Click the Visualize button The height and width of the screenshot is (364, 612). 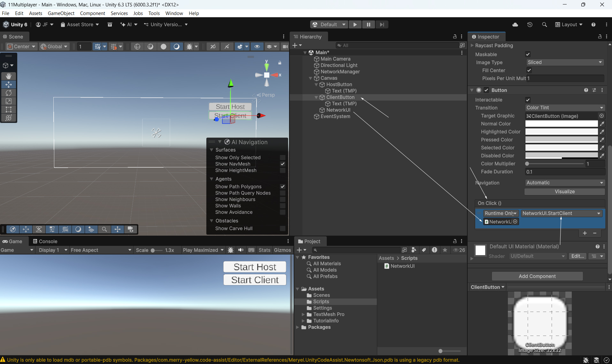(564, 192)
